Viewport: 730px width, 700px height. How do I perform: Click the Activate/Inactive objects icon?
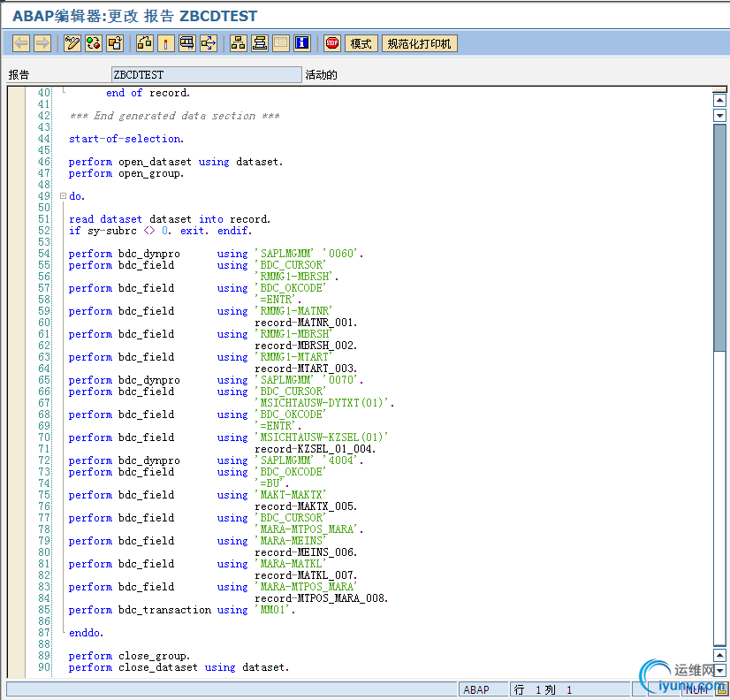coord(94,43)
